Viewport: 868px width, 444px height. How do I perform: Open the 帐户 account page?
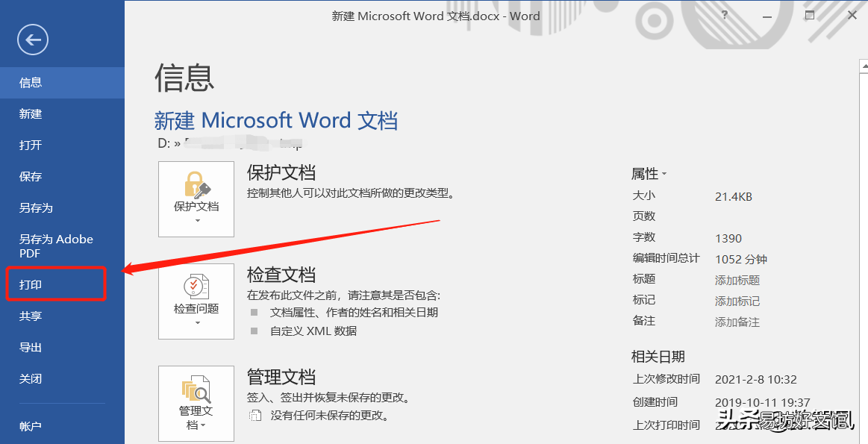click(x=62, y=426)
